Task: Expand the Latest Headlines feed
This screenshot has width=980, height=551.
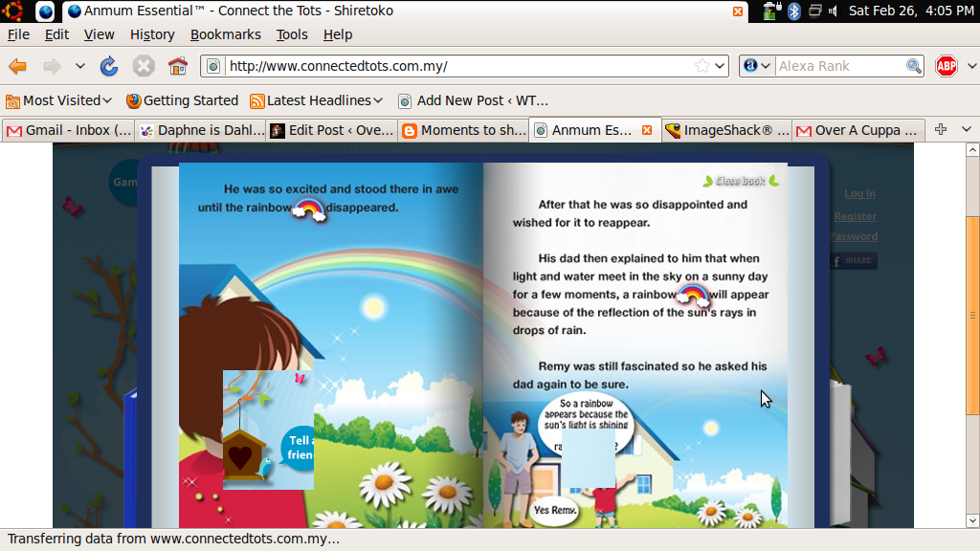Action: (x=316, y=100)
